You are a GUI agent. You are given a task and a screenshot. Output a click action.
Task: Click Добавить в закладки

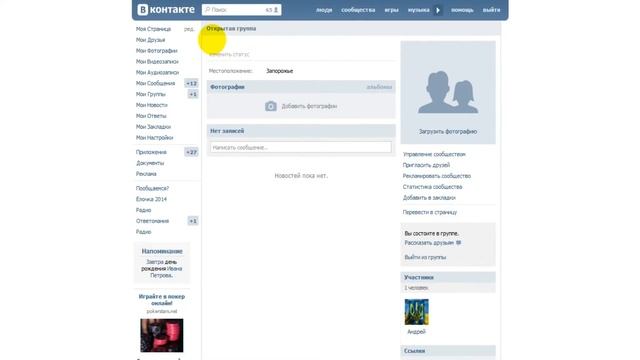[x=429, y=198]
